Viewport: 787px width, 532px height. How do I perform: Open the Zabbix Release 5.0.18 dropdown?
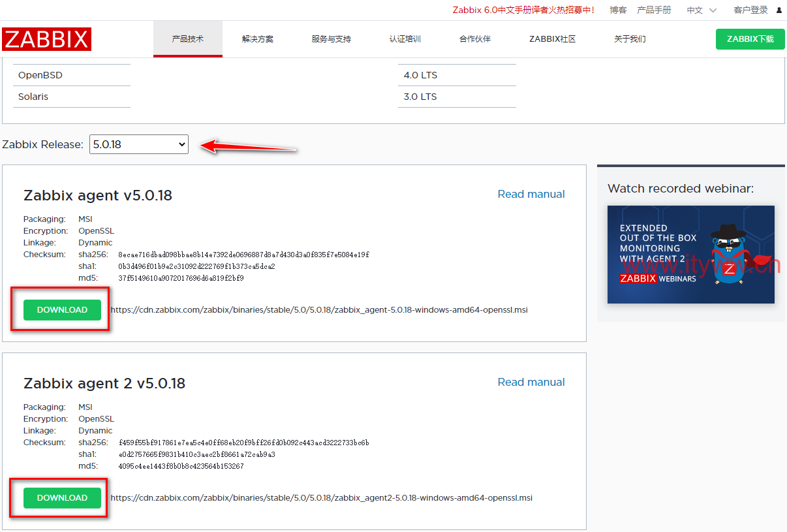[x=139, y=144]
